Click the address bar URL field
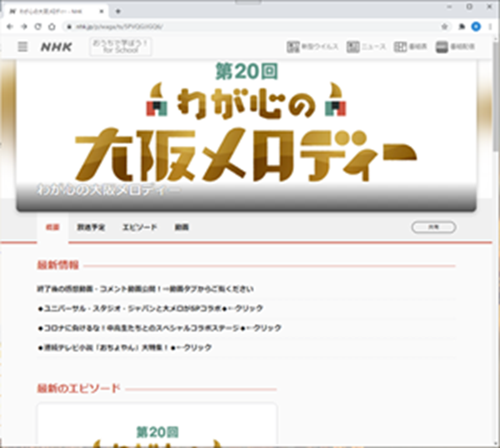 point(250,27)
